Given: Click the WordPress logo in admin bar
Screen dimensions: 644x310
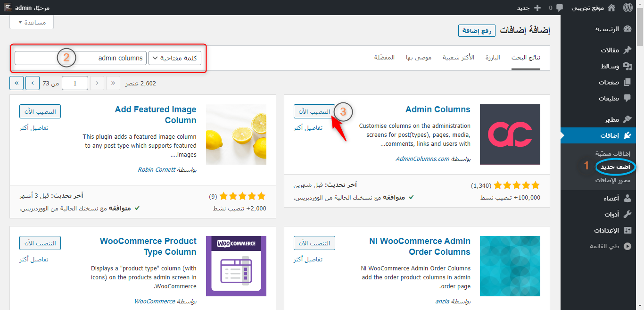Looking at the screenshot, I should tap(627, 8).
